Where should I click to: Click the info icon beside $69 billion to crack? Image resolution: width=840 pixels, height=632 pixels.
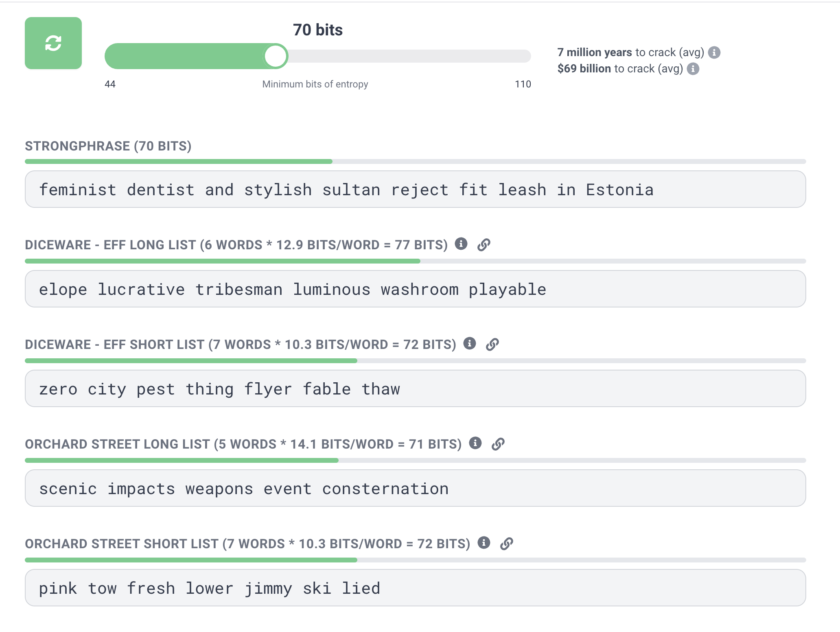(x=693, y=69)
